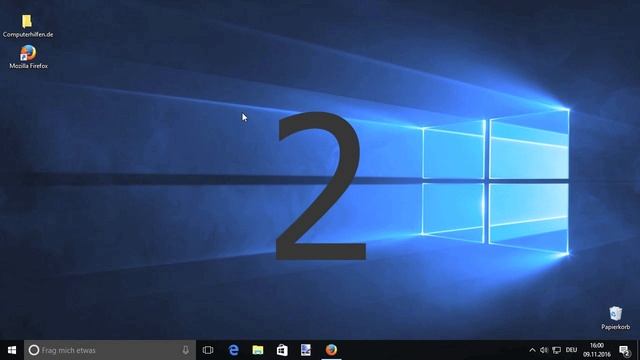
Task: Open the Windows Store taskbar icon
Action: pos(282,350)
